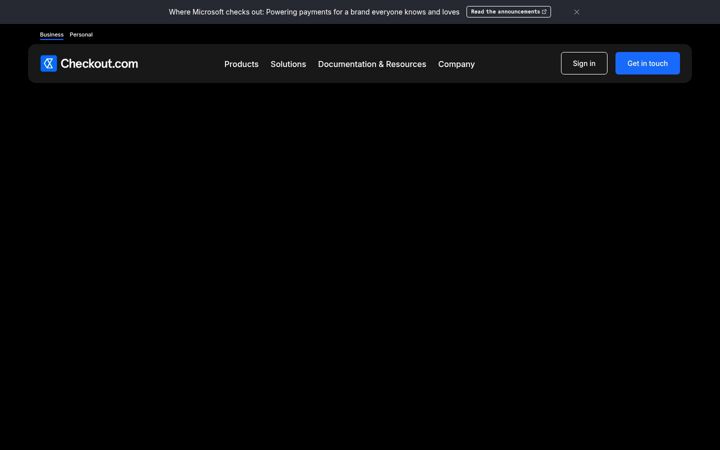Screen dimensions: 720x450
Task: Click the Checkout.com wordmark text
Action: [x=99, y=63]
